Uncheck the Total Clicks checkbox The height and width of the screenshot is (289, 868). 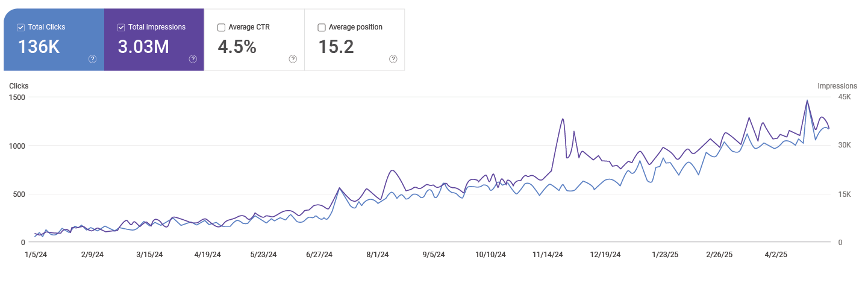pyautogui.click(x=21, y=27)
